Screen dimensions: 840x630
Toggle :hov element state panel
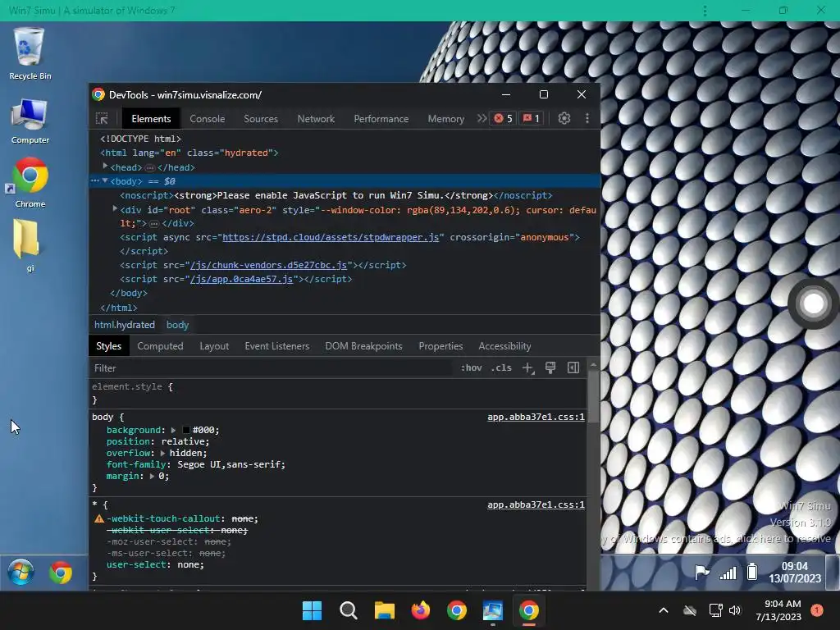472,368
